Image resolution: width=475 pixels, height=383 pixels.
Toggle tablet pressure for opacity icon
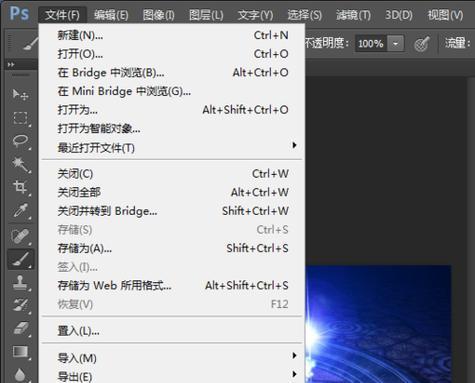tap(422, 44)
